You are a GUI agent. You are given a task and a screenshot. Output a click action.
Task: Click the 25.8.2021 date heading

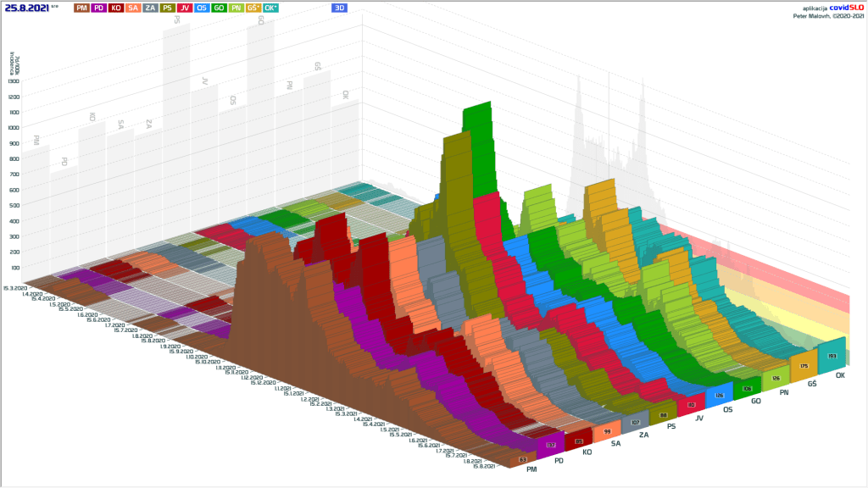click(25, 8)
